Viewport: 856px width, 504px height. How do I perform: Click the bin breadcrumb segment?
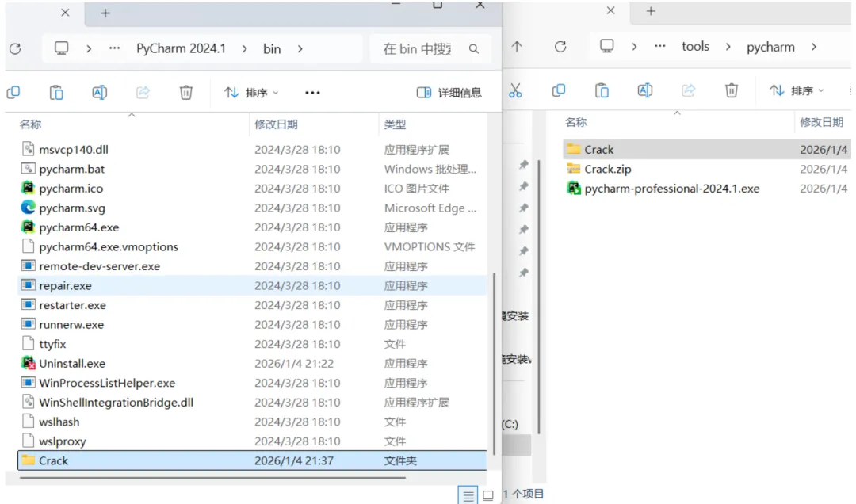[272, 48]
